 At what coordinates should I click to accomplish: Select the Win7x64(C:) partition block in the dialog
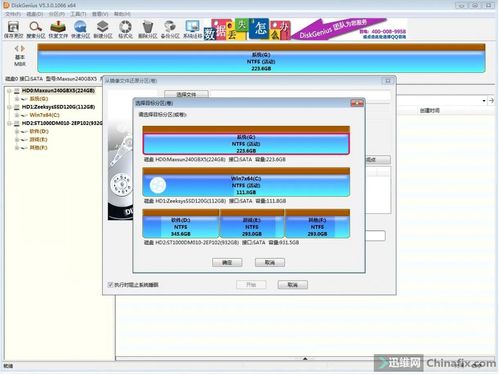point(246,182)
